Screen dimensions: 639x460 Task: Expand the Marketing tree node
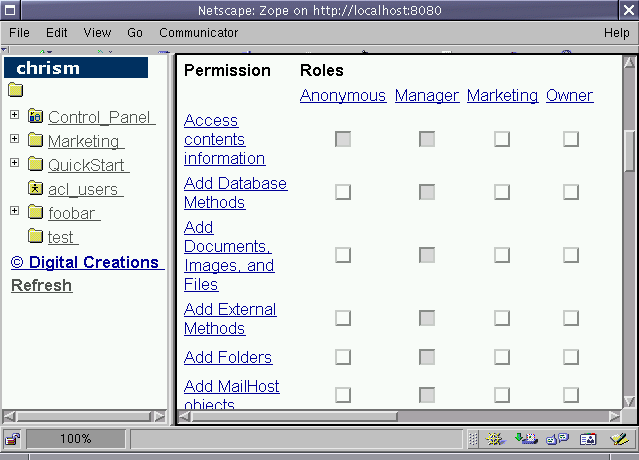tap(14, 139)
